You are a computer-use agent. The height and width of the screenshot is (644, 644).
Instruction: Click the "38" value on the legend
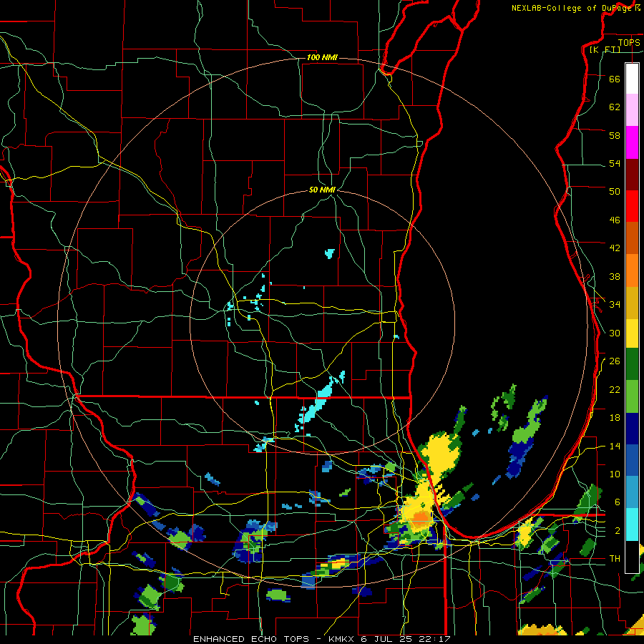(615, 276)
